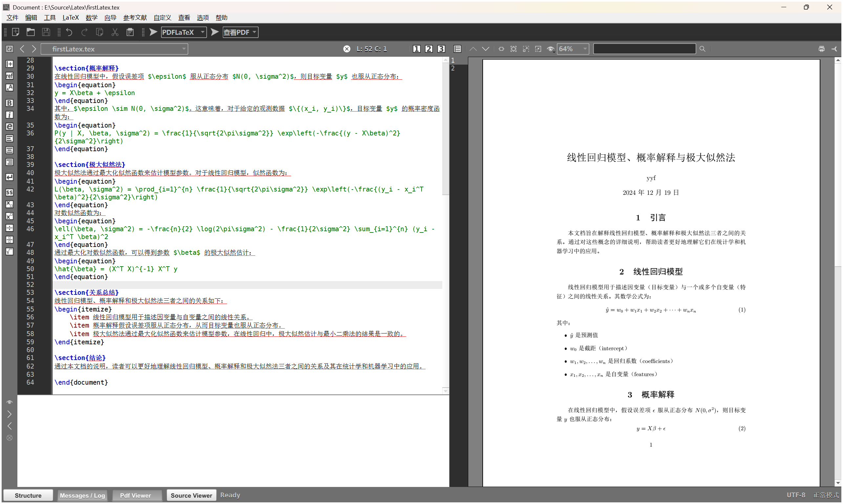Open the 64% zoom level dropdown
This screenshot has height=504, width=843.
tap(584, 49)
